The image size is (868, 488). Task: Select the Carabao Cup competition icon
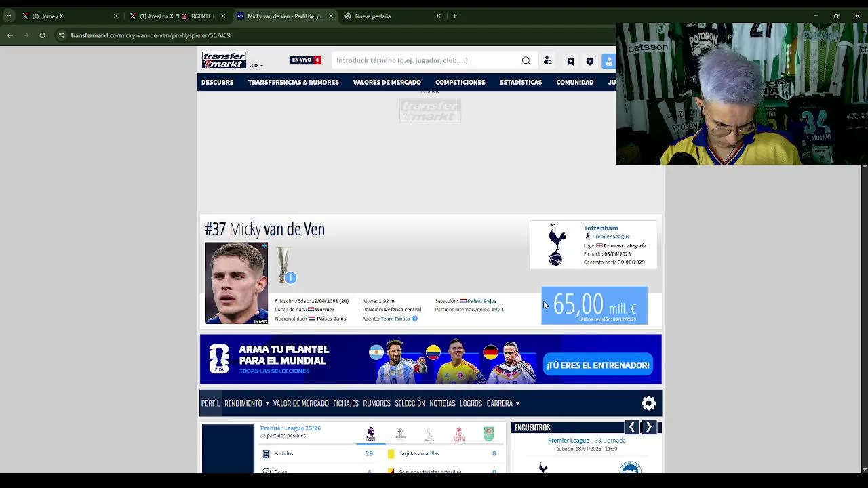[x=488, y=434]
